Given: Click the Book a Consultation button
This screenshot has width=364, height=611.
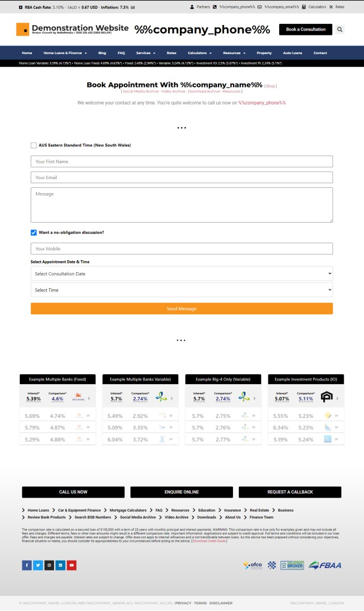Looking at the screenshot, I should (305, 30).
